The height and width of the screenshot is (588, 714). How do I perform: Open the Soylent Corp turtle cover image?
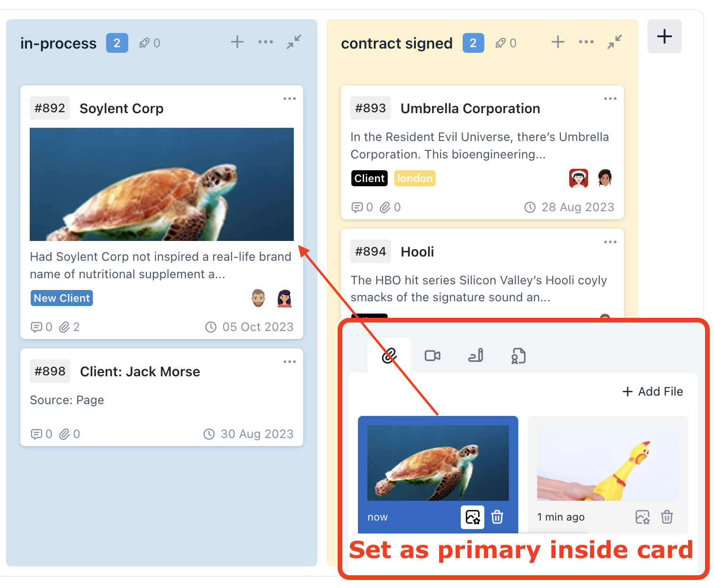tap(162, 184)
